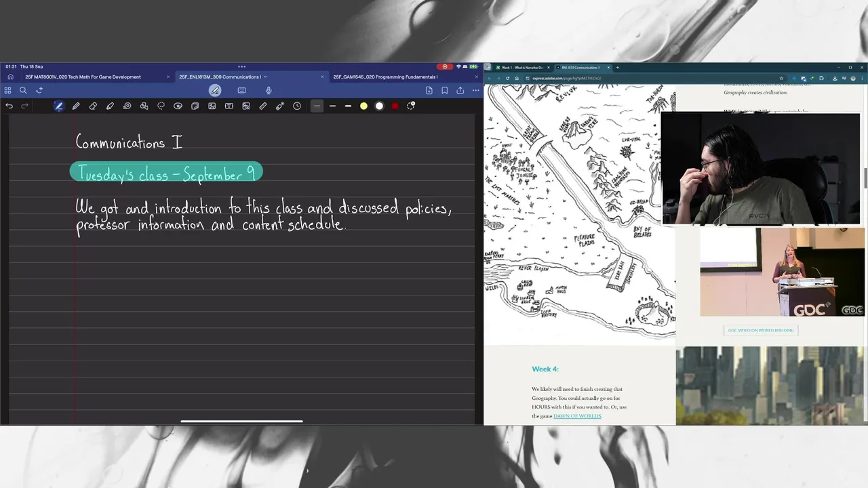Tap the red screen recording indicator
Viewport: 868px width, 488px height.
click(x=445, y=66)
